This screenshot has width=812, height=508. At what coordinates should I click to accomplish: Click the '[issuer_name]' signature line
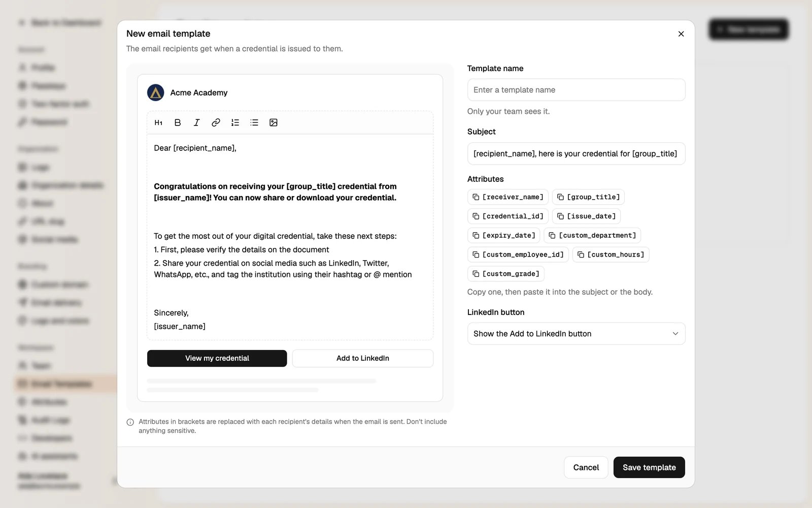click(180, 326)
